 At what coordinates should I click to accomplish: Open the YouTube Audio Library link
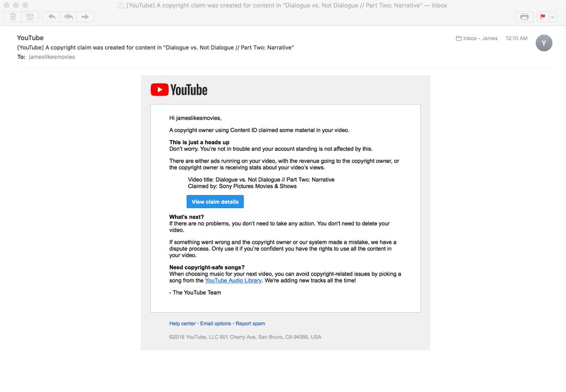(233, 280)
